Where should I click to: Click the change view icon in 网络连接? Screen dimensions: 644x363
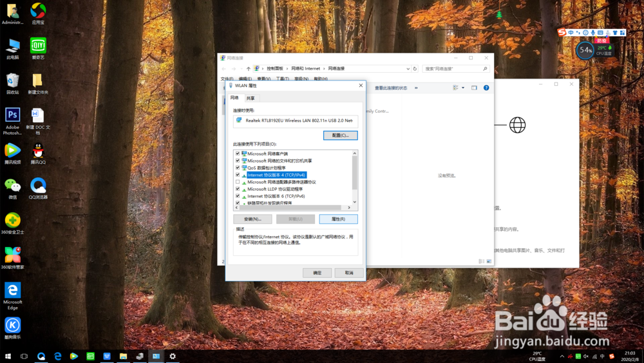click(x=455, y=88)
